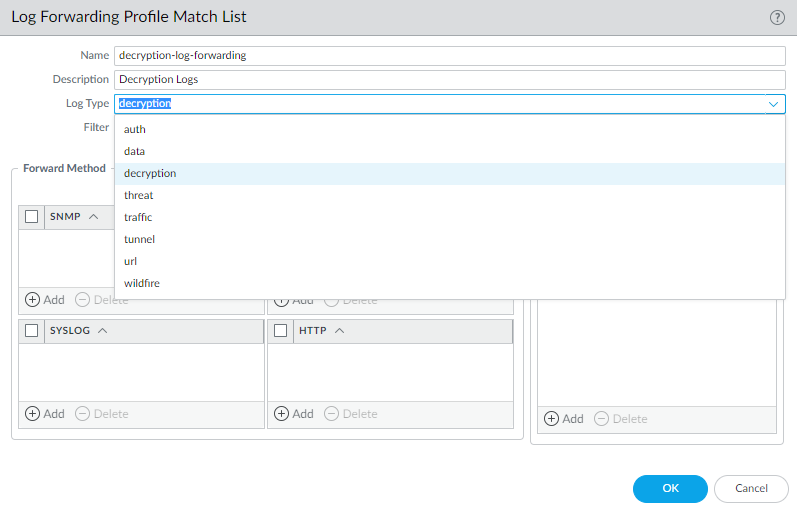The height and width of the screenshot is (515, 797).
Task: Click Add icon under SYSLOG panel
Action: coord(33,414)
